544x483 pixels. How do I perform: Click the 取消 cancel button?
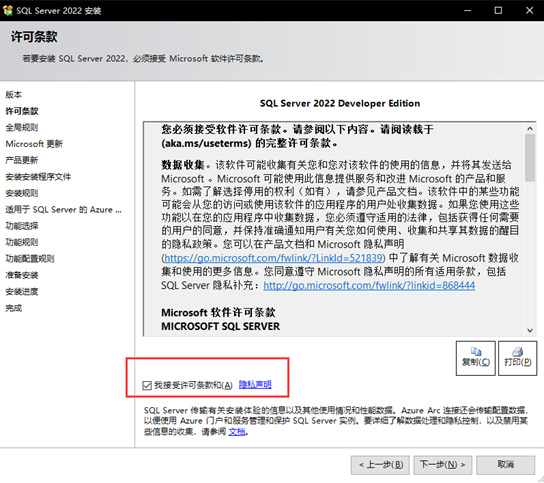(x=505, y=465)
